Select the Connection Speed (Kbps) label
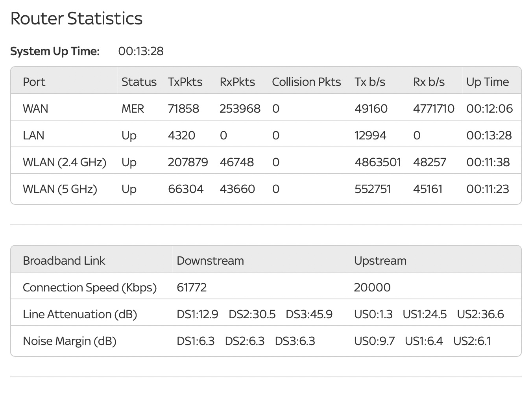The image size is (532, 397). pos(90,288)
